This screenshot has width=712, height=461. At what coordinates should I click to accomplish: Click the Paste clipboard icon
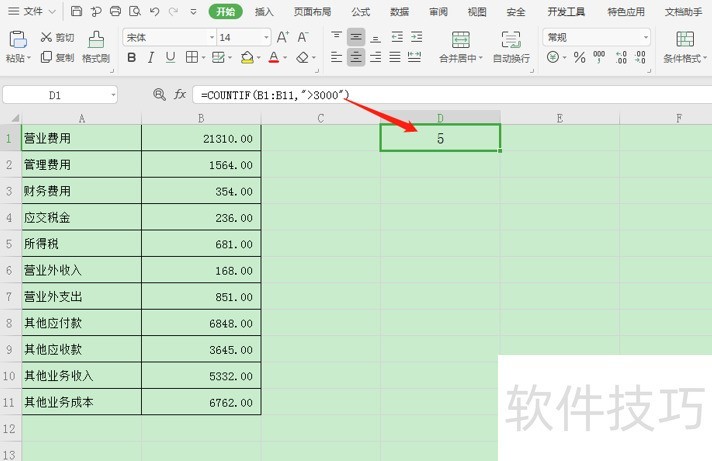18,40
